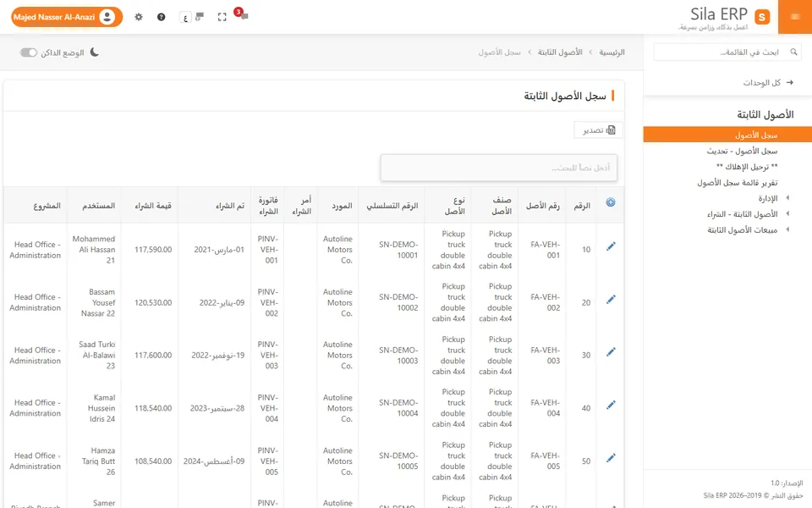Edit asset FA-VEH-005 with pencil icon
The height and width of the screenshot is (508, 812).
(x=611, y=458)
